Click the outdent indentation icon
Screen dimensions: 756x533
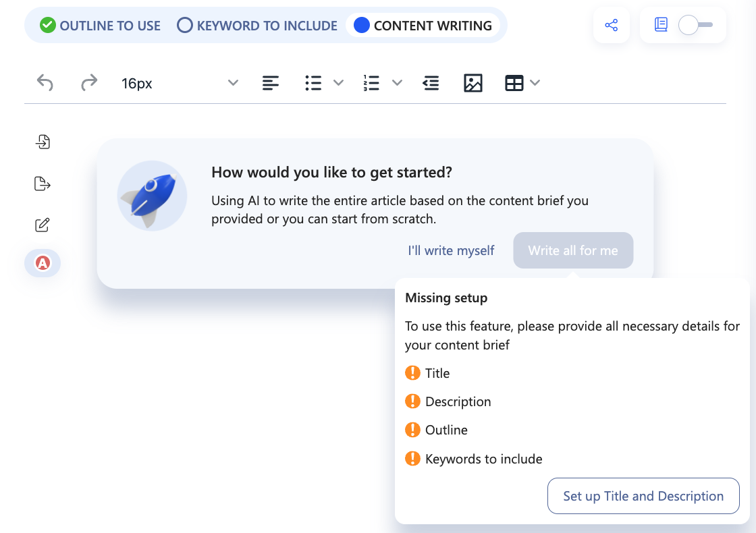(x=431, y=83)
